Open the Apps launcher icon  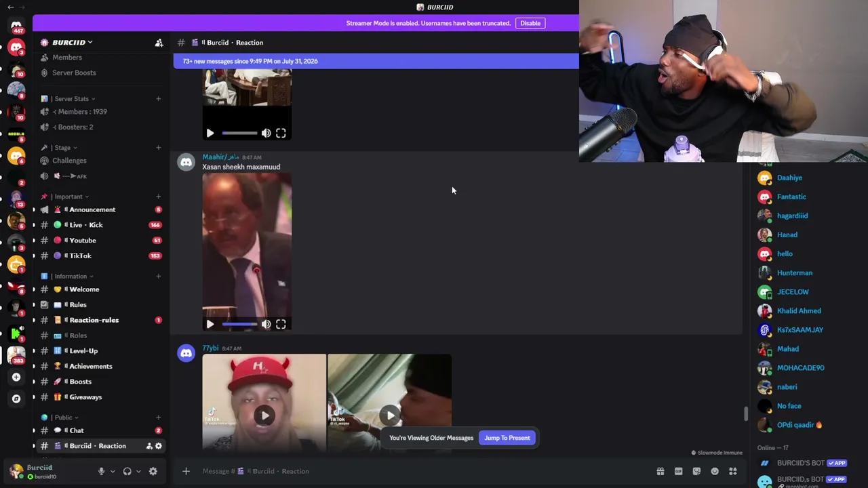[x=733, y=471]
